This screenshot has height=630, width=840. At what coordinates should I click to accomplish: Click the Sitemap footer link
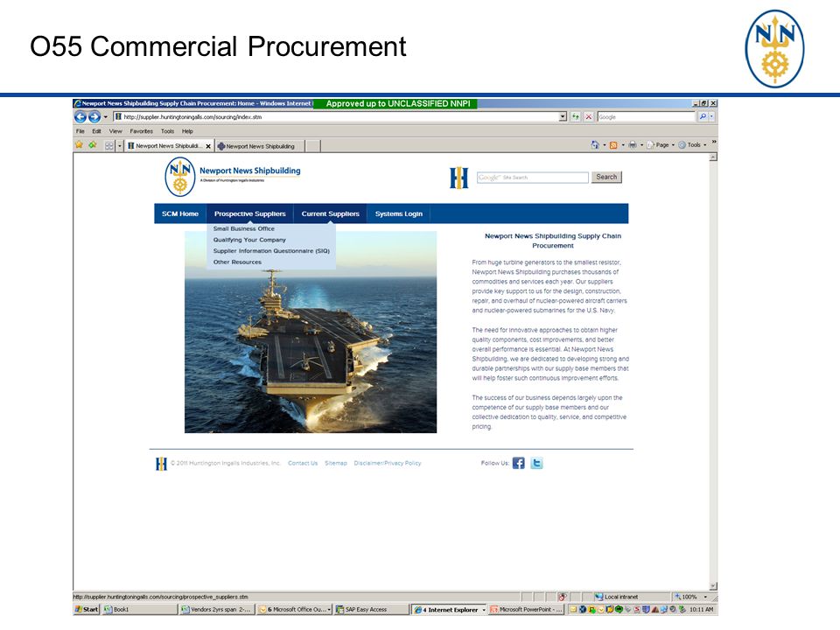coord(336,464)
